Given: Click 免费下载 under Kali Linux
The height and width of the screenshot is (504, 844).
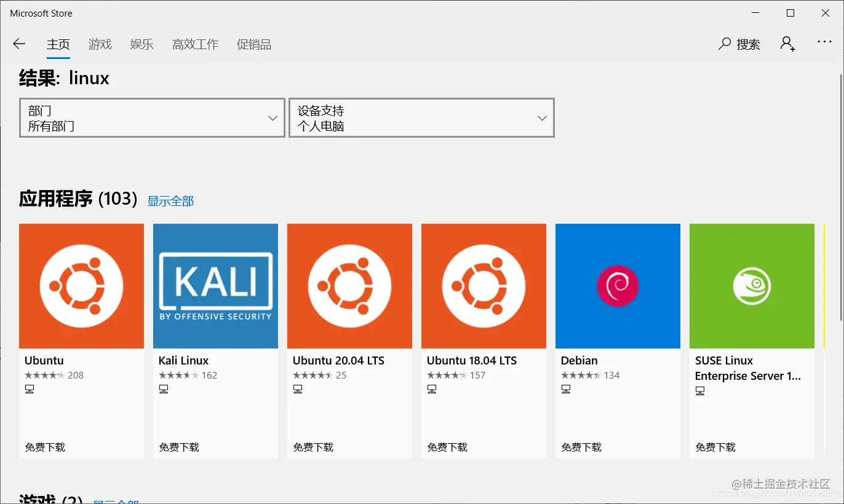Looking at the screenshot, I should pos(179,447).
